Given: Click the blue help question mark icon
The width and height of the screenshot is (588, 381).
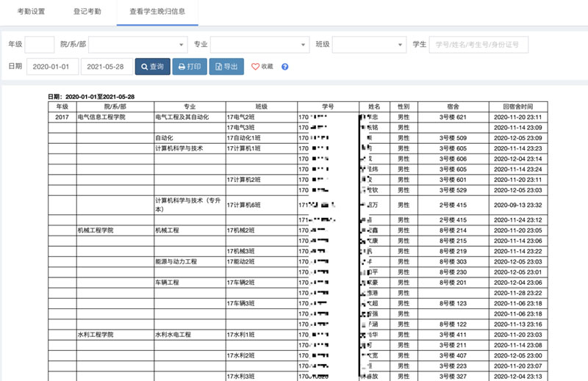Looking at the screenshot, I should pos(284,67).
